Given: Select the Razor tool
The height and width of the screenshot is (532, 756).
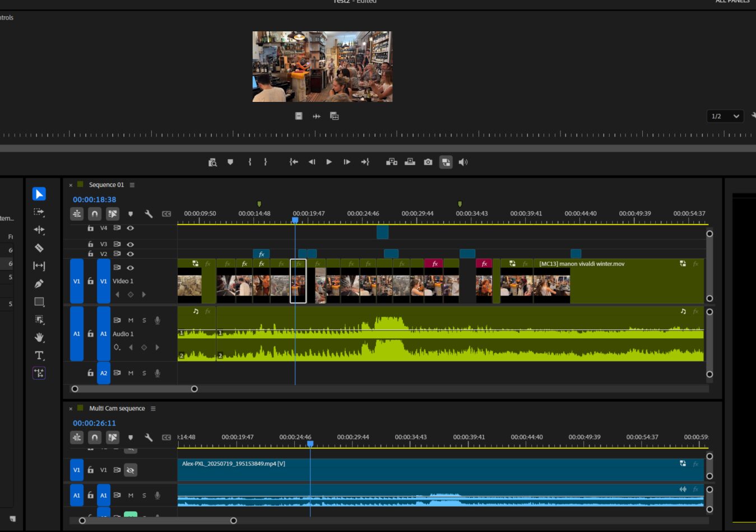Looking at the screenshot, I should pos(39,248).
